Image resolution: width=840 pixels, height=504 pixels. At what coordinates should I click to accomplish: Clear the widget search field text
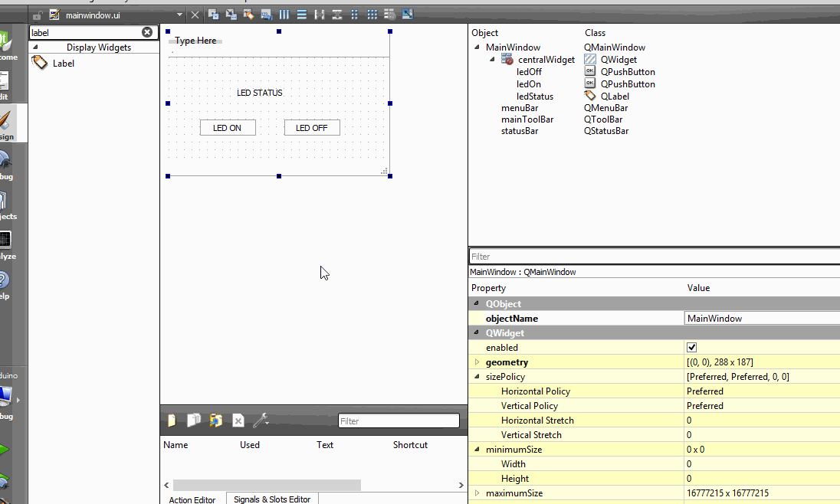point(147,32)
